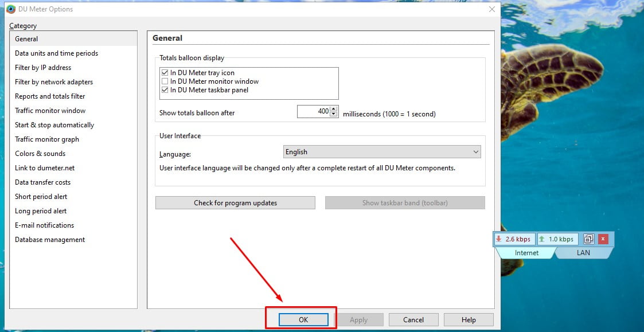Decrease the totals balloon delay with the down arrow
The image size is (644, 332).
coord(334,114)
